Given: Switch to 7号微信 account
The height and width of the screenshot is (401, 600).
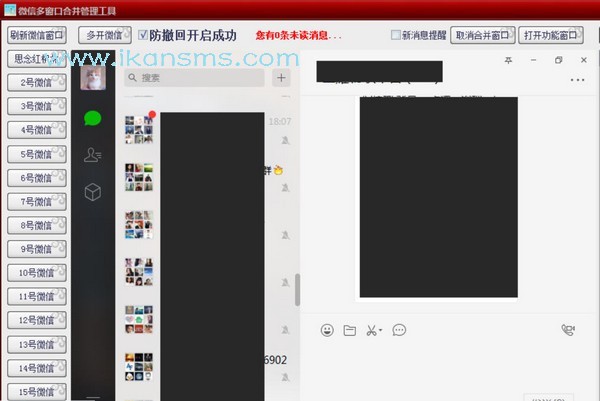Looking at the screenshot, I should 37,202.
